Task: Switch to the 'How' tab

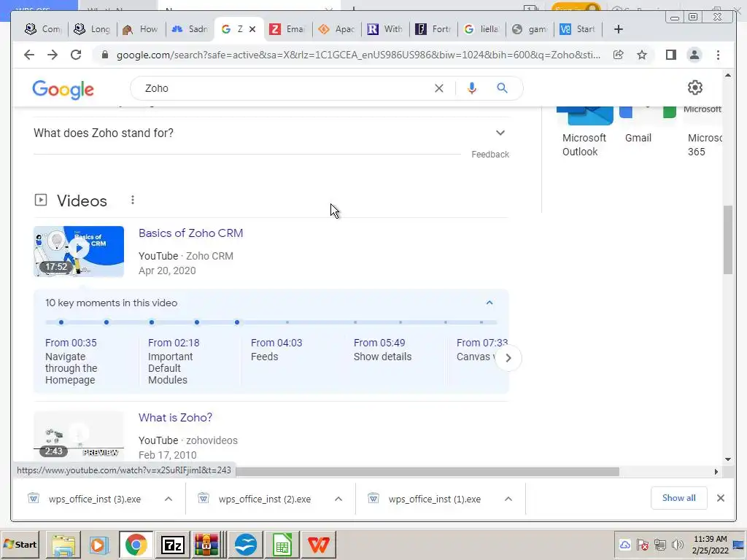Action: tap(141, 29)
